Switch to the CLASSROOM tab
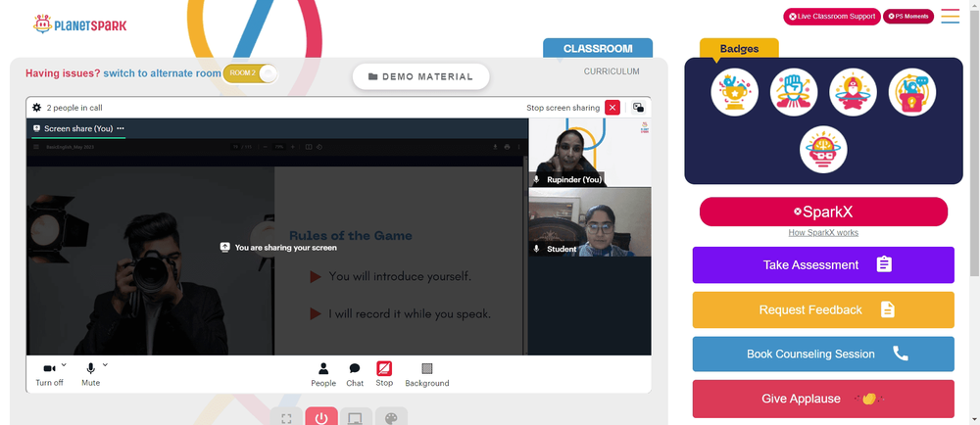 pos(598,48)
